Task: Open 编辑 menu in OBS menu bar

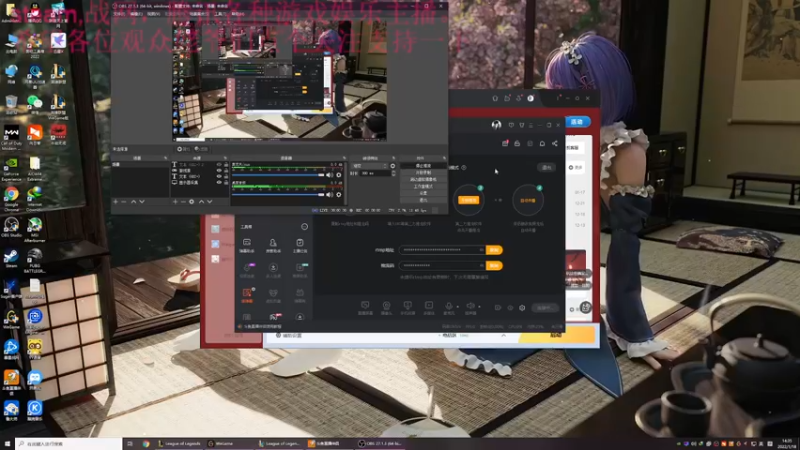Action: coord(136,14)
